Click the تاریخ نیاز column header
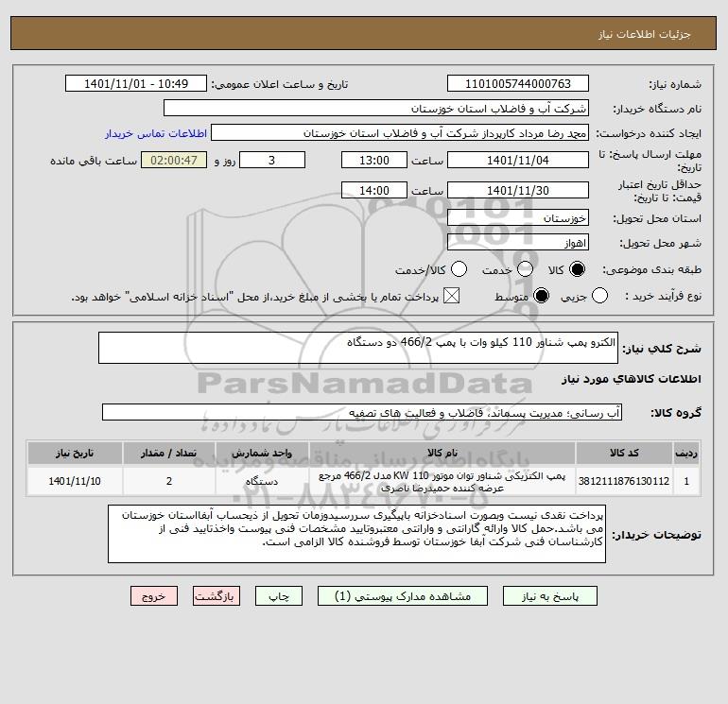This screenshot has height=704, width=728. coord(75,454)
